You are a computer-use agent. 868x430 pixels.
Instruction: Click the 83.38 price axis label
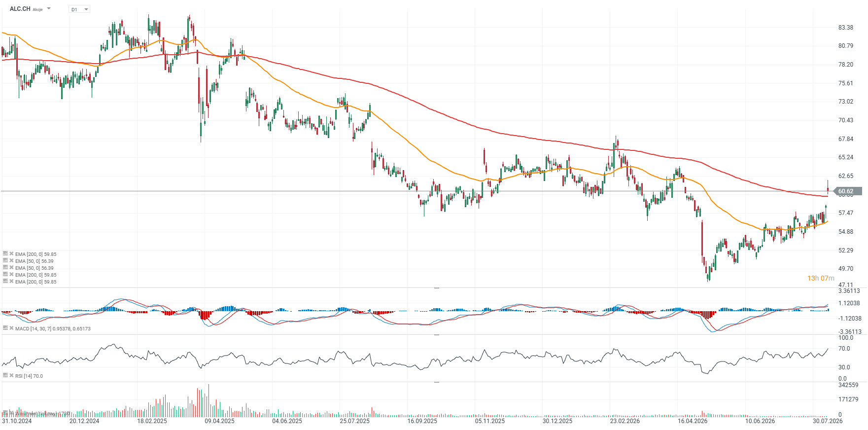click(846, 28)
